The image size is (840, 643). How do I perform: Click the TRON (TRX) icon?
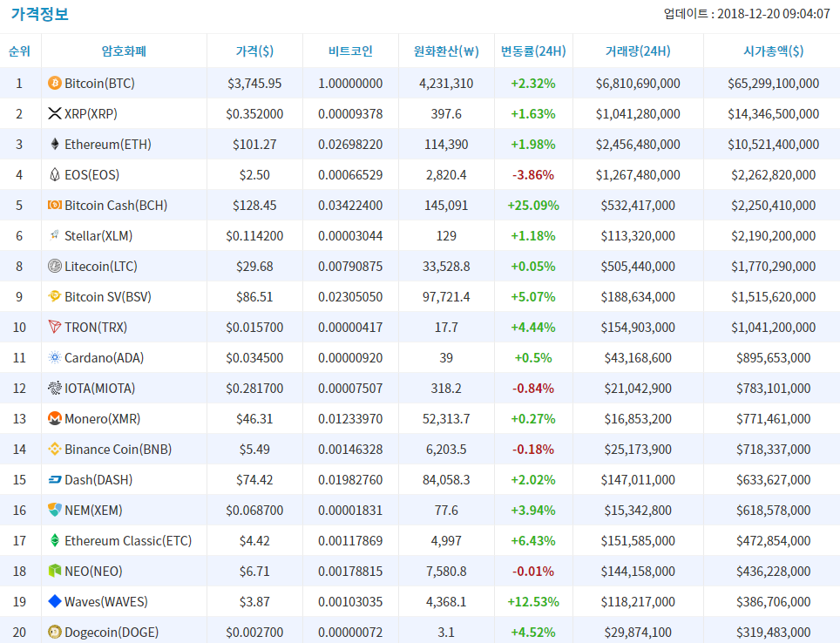55,327
